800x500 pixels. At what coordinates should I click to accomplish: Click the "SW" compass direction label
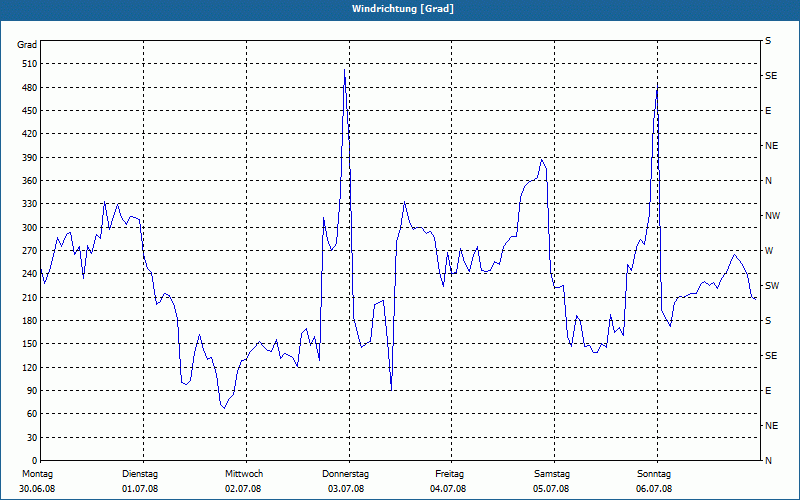(772, 286)
